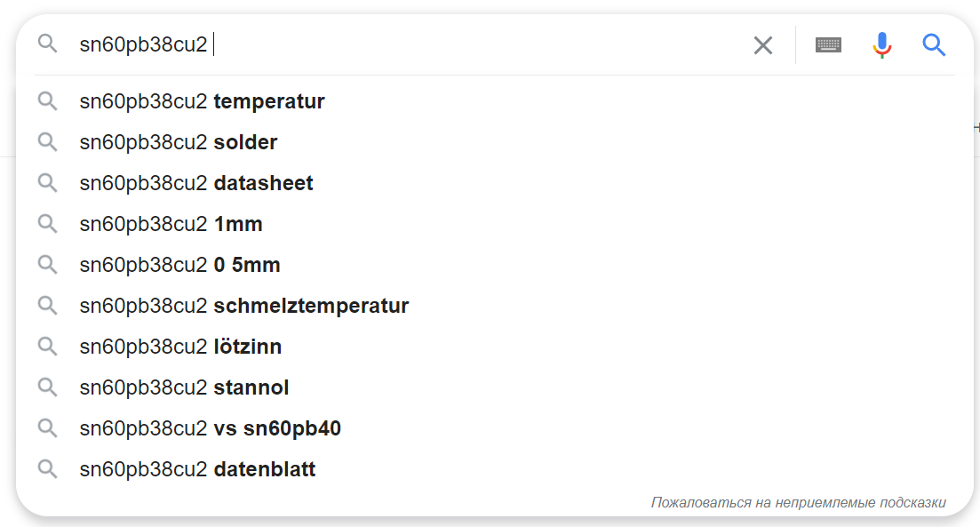Viewport: 980px width, 527px height.
Task: Open the report inappropriate predictions link
Action: 798,503
